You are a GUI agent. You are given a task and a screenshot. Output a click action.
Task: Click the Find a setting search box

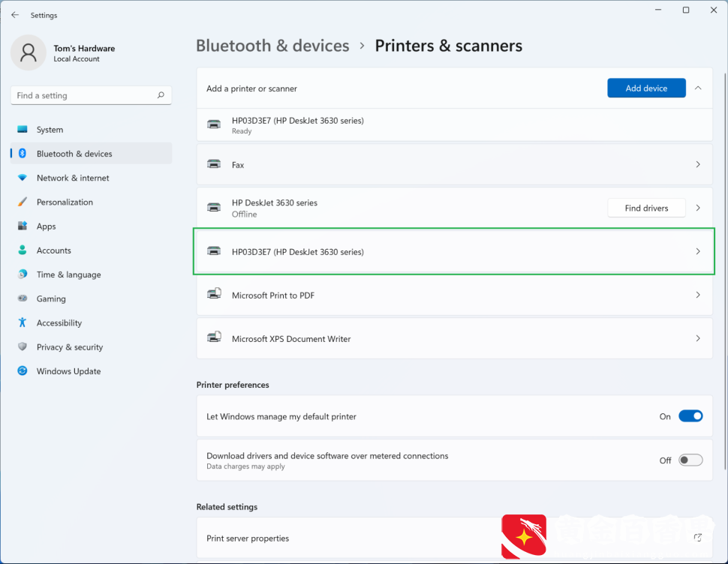tap(91, 95)
